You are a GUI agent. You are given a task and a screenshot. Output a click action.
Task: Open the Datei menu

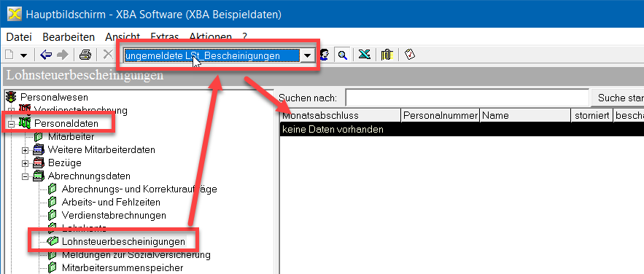coord(19,37)
